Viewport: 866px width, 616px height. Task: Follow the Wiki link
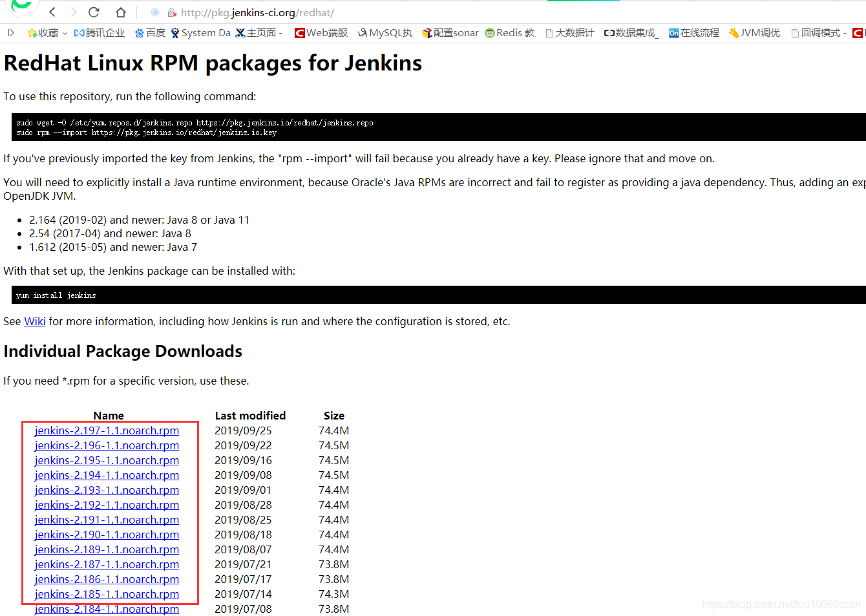[x=35, y=321]
